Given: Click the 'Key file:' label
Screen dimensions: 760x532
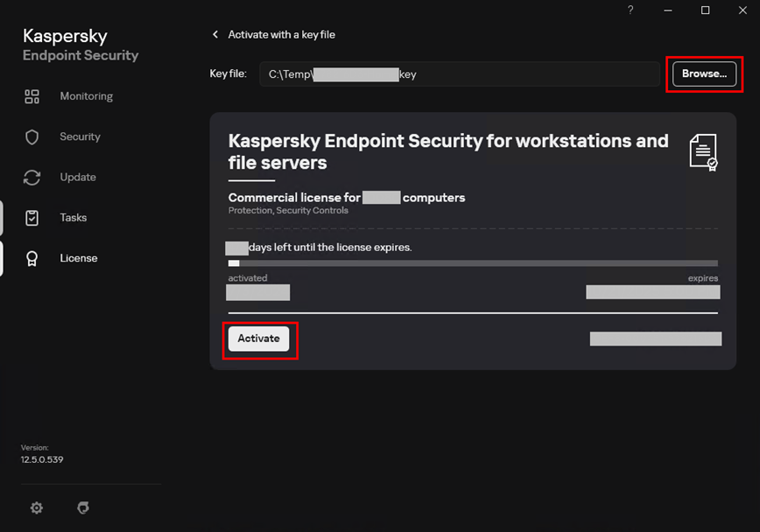Looking at the screenshot, I should (x=229, y=73).
